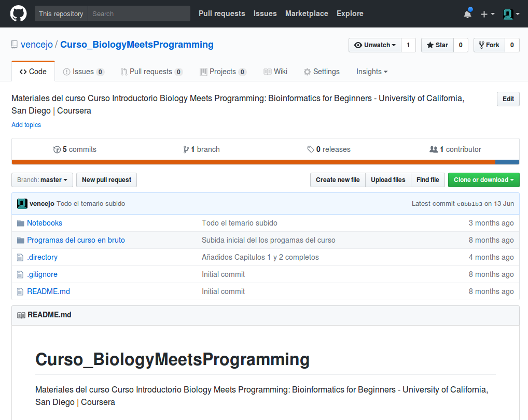Click the GitHub octocat logo
This screenshot has height=420, width=528.
[x=18, y=14]
